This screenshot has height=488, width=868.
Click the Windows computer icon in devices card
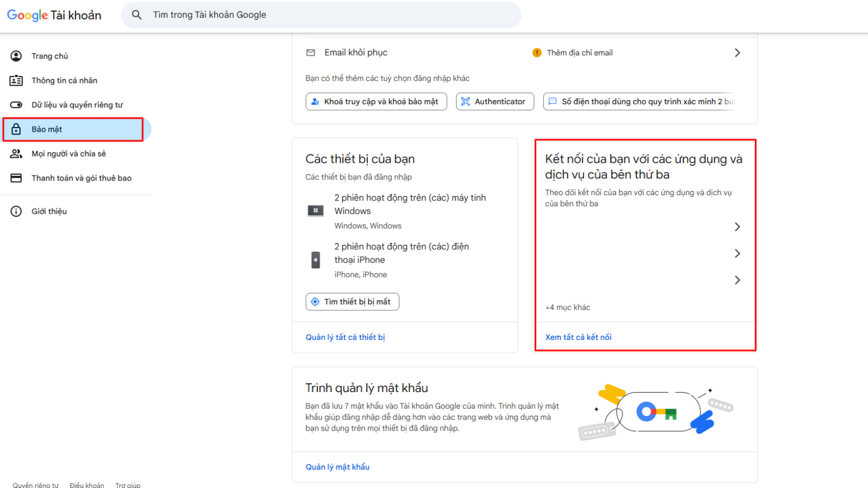(315, 210)
